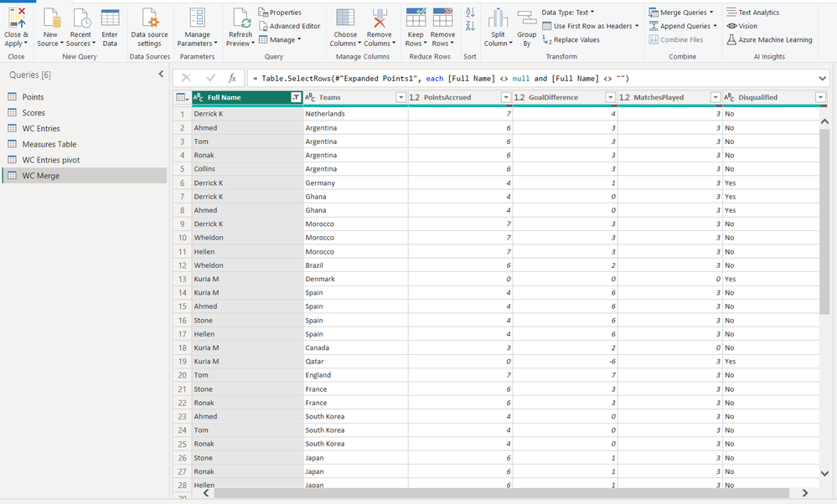This screenshot has width=837, height=504.
Task: Open the Teams column filter dropdown
Action: 400,97
